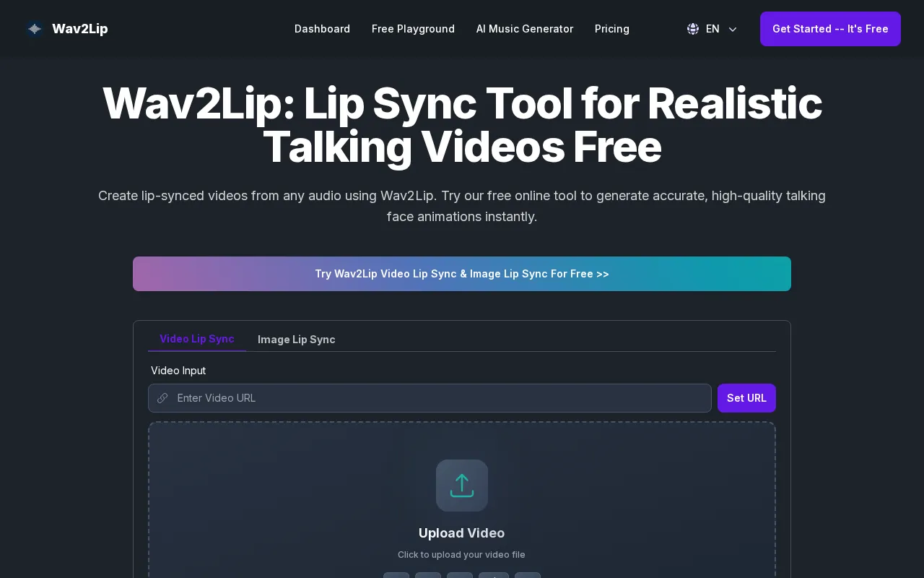Switch to Video Lip Sync tab

[197, 339]
